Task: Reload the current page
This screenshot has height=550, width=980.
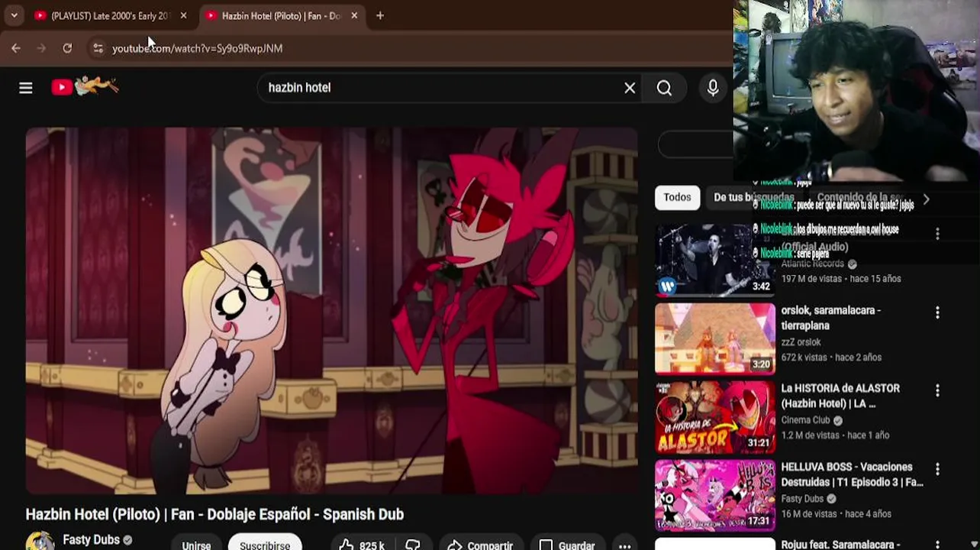Action: (x=67, y=48)
